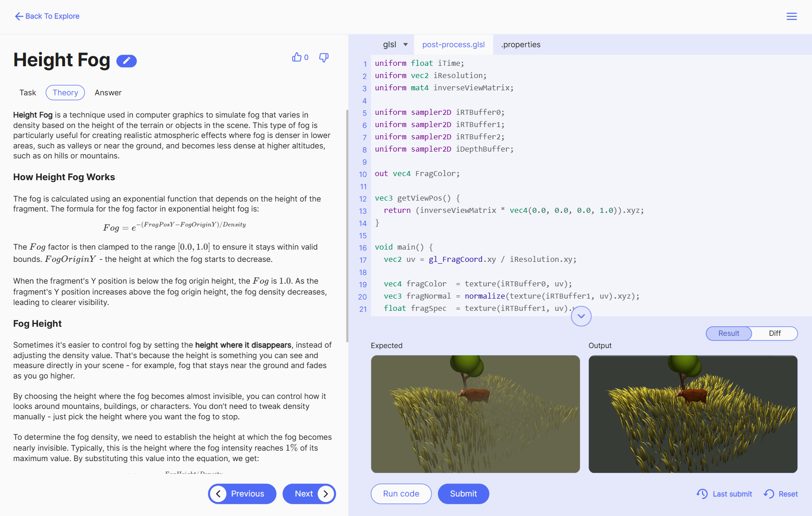Open the Answer tab
Viewport: 812px width, 516px height.
click(108, 93)
